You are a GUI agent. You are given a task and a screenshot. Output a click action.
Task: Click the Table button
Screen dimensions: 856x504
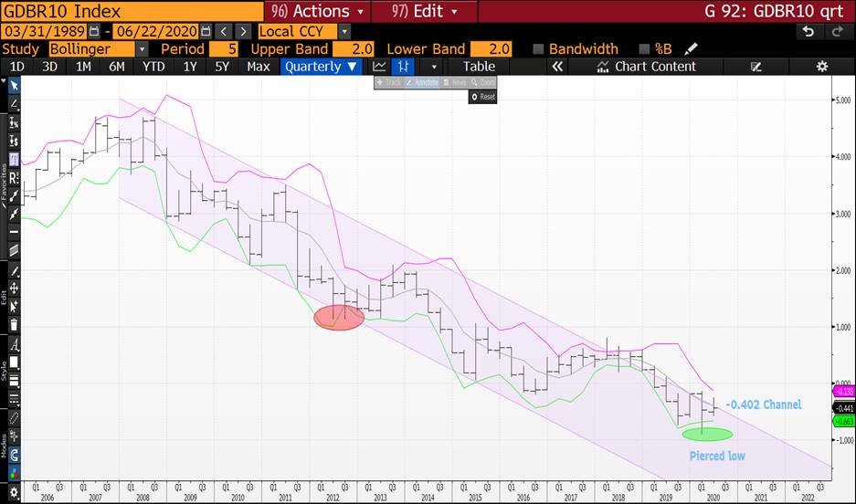pyautogui.click(x=479, y=67)
